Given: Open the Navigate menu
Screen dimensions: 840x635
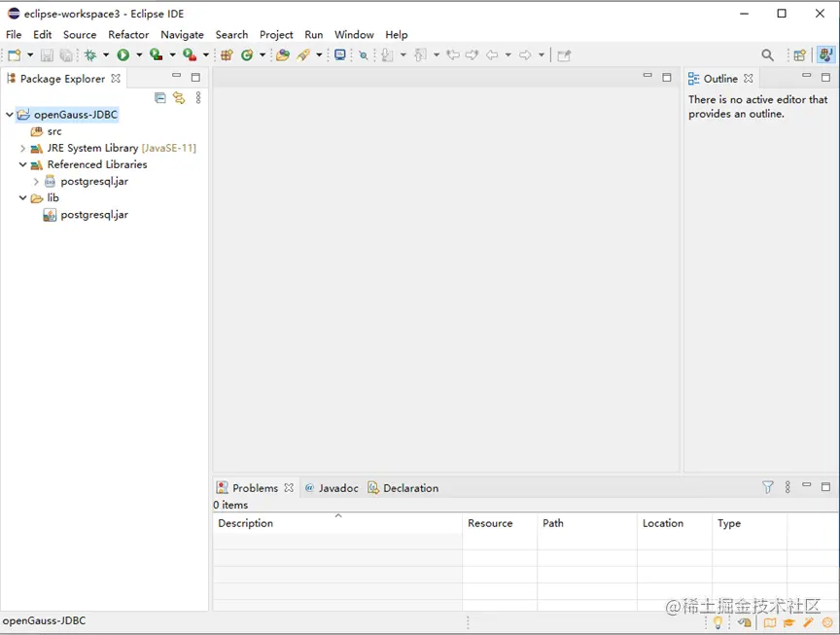Looking at the screenshot, I should 182,34.
